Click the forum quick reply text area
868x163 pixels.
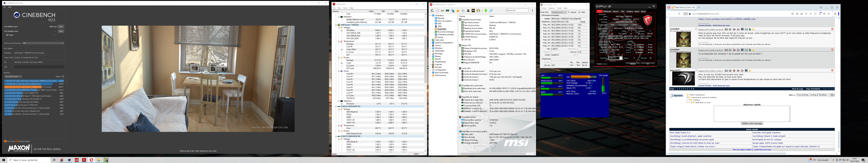tap(752, 114)
